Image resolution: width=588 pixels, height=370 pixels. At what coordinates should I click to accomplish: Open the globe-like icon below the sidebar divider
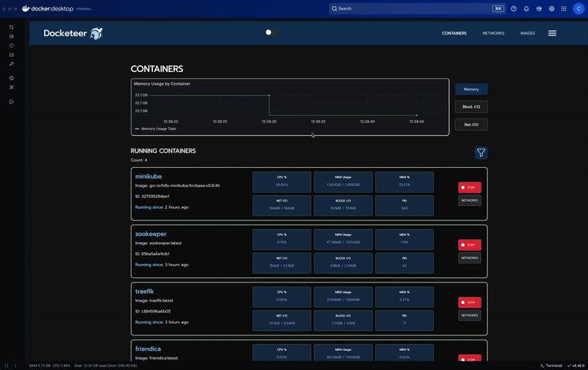click(11, 78)
